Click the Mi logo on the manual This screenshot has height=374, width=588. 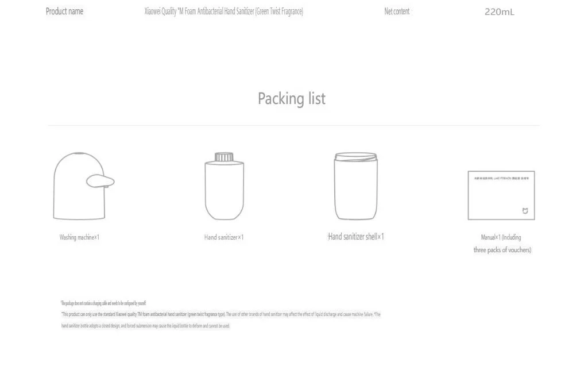tap(525, 211)
